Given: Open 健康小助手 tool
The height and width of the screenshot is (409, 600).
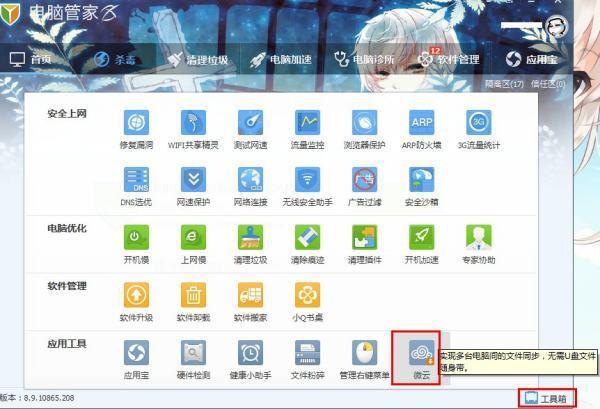Looking at the screenshot, I should coord(250,360).
